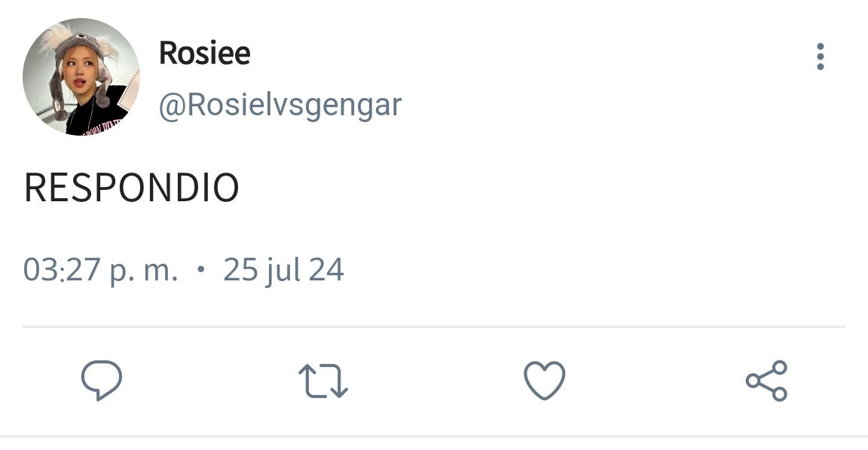
Task: Favorite the RESPONDIO post
Action: point(545,380)
